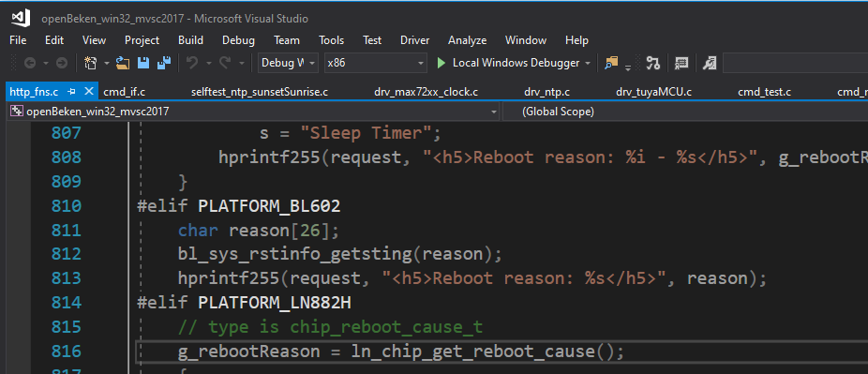Click line number 814 in the gutter
The width and height of the screenshot is (868, 374).
click(67, 303)
